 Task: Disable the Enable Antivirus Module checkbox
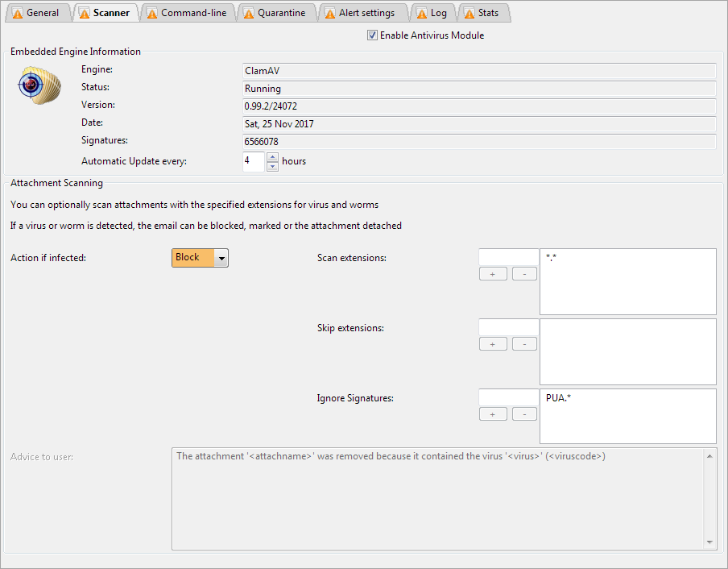tap(372, 35)
